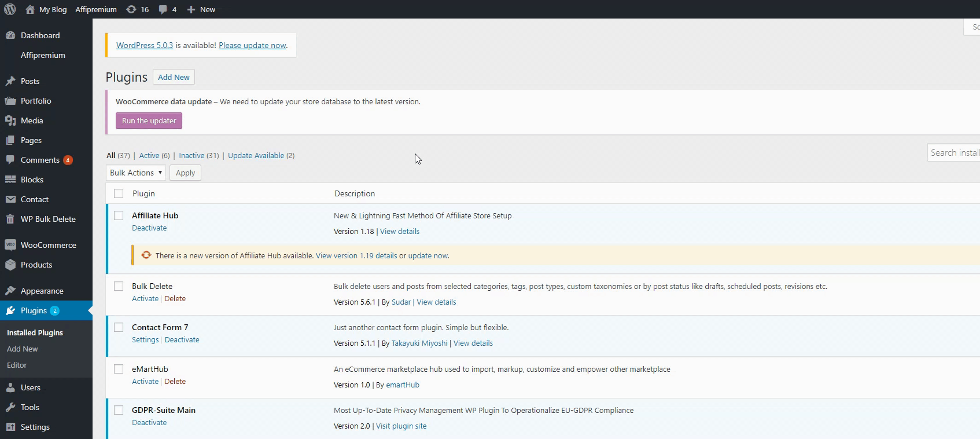Open the Takayuki Miyoshi author link
The height and width of the screenshot is (439, 980).
[419, 343]
